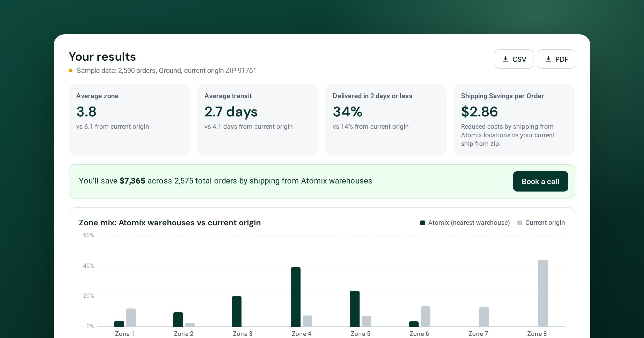Click the $7,365 savings amount

[x=132, y=181]
